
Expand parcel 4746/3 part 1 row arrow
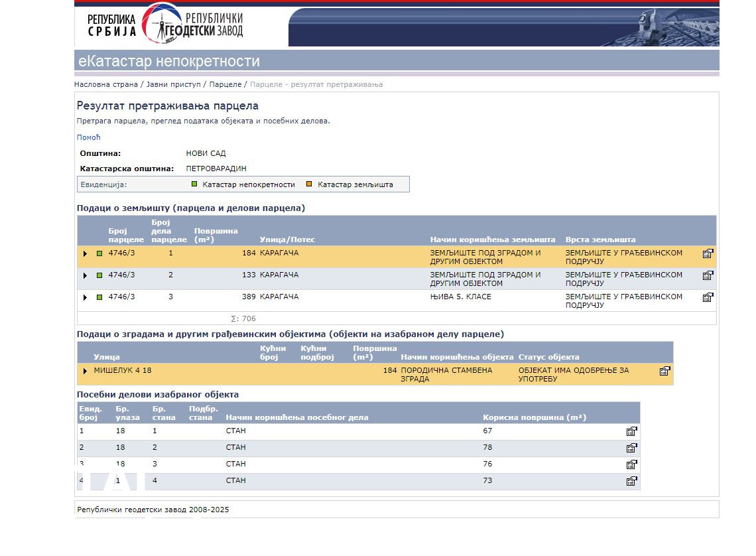click(x=85, y=253)
